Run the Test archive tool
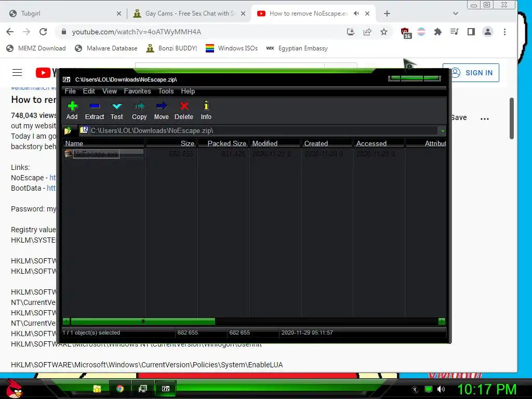The image size is (532, 399). (x=117, y=111)
